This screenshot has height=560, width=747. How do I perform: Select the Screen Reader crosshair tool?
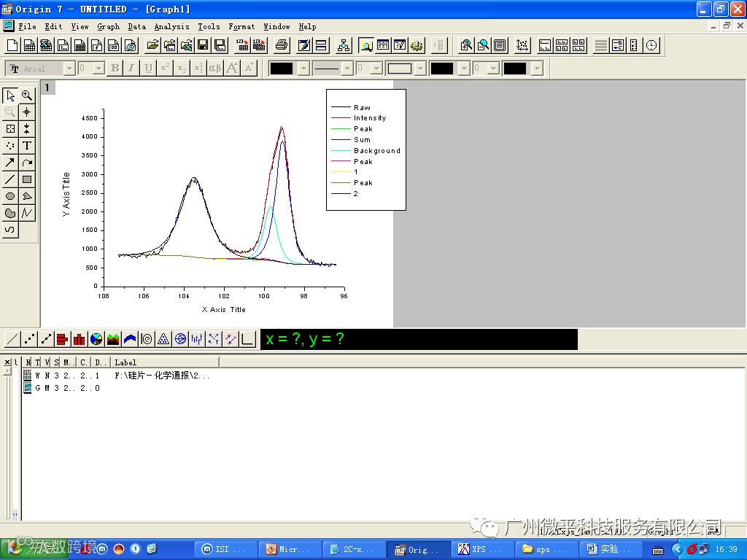pyautogui.click(x=27, y=112)
